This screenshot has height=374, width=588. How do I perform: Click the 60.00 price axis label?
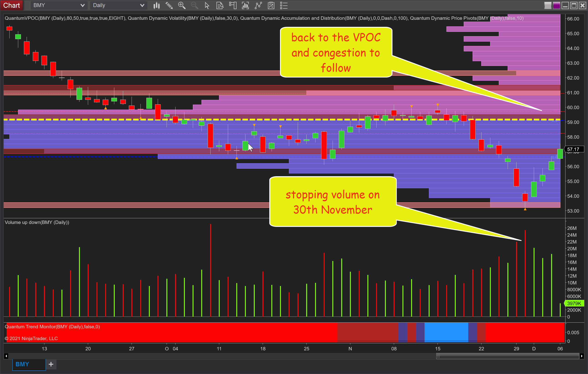point(573,108)
